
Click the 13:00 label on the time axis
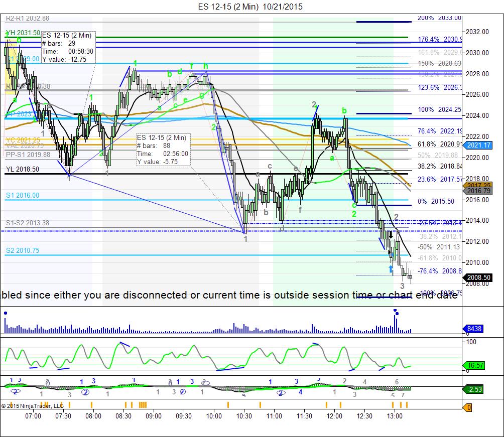(x=395, y=416)
